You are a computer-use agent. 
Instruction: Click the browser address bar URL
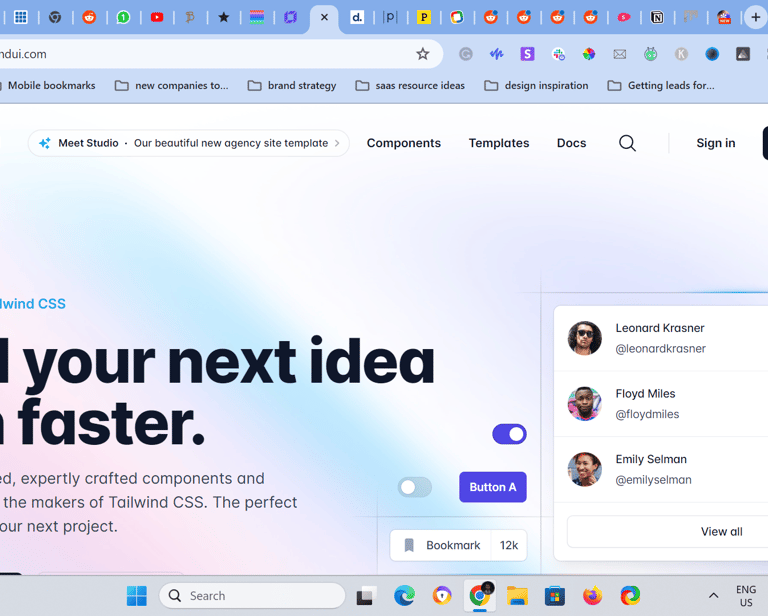click(x=24, y=54)
